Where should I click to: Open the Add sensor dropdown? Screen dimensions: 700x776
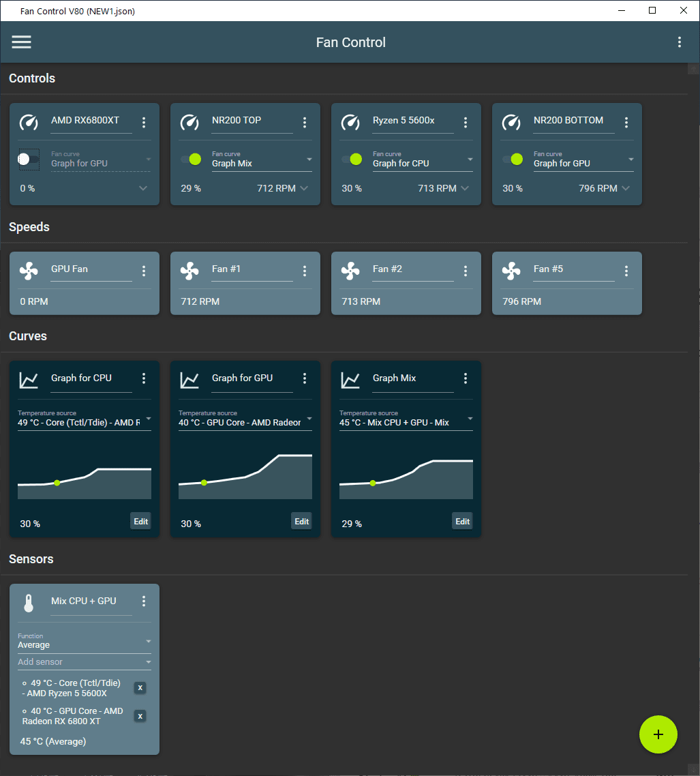click(x=85, y=662)
